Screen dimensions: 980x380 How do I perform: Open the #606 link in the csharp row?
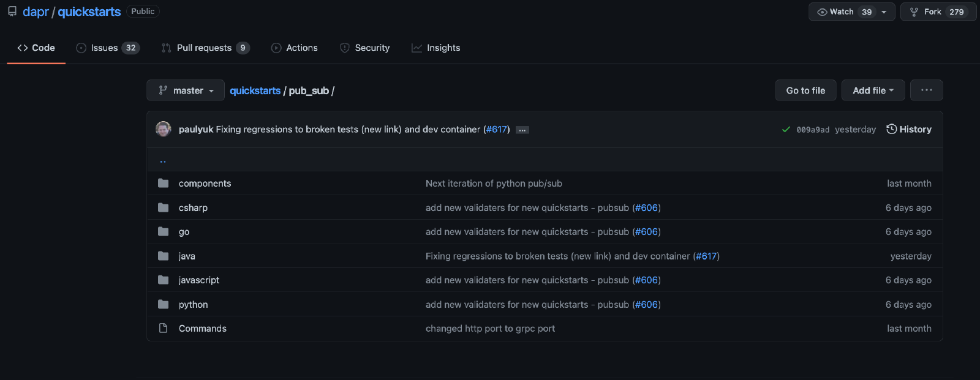click(647, 208)
